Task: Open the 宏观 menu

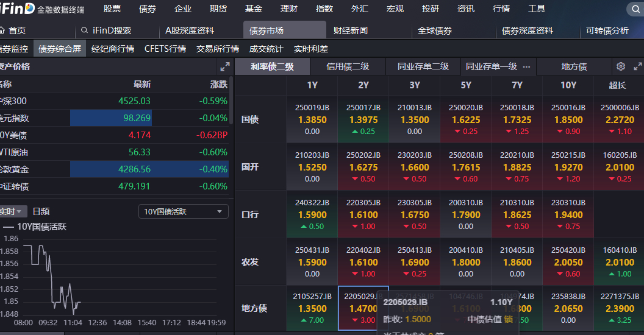Action: click(x=395, y=9)
